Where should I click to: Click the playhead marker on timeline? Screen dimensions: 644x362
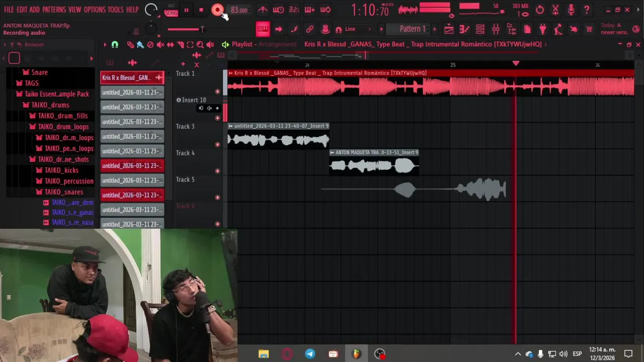coord(516,63)
